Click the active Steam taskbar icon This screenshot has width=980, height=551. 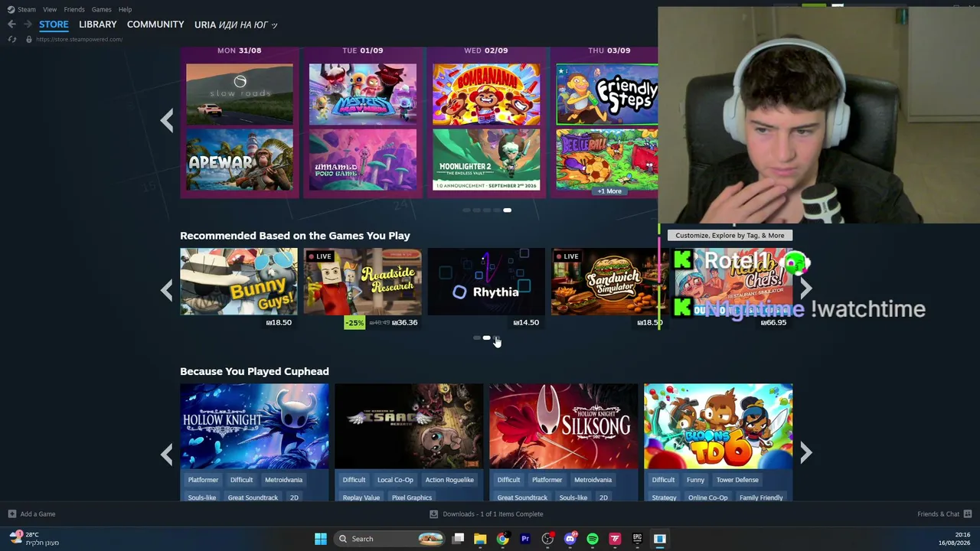coord(659,539)
